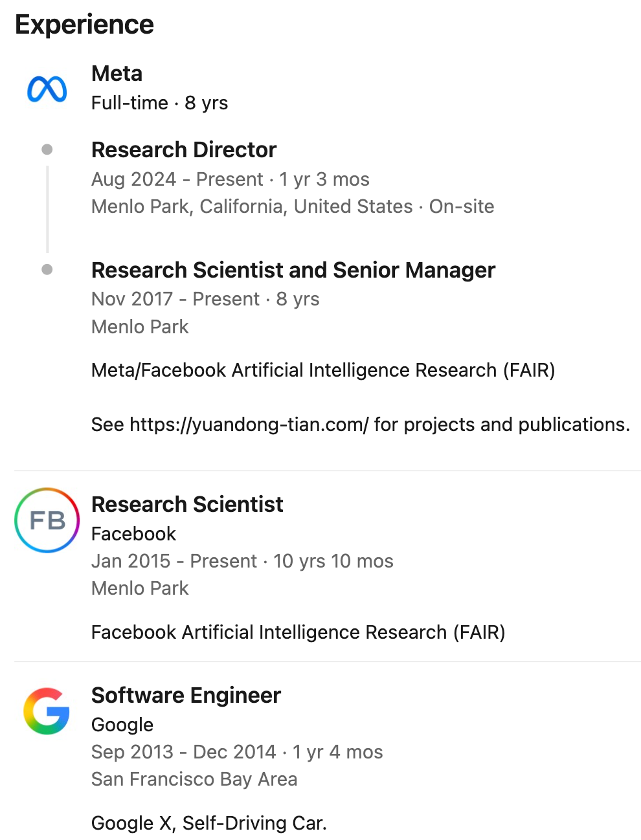
Task: Click the Research Director timeline bullet
Action: tap(47, 149)
